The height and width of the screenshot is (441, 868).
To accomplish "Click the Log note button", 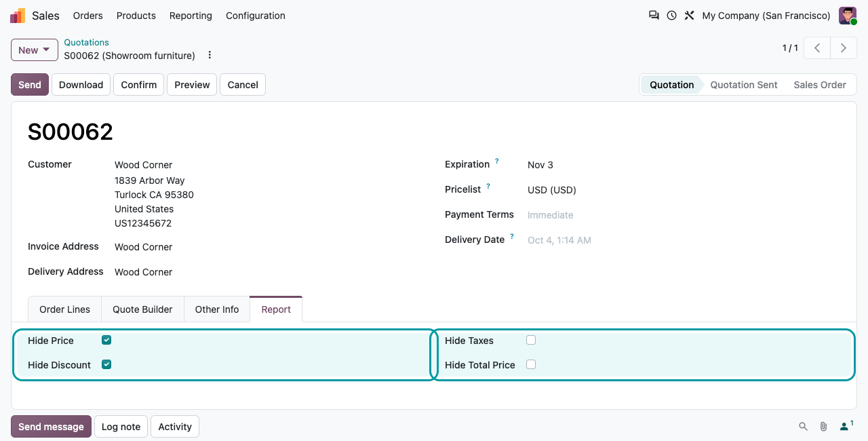I will tap(121, 427).
